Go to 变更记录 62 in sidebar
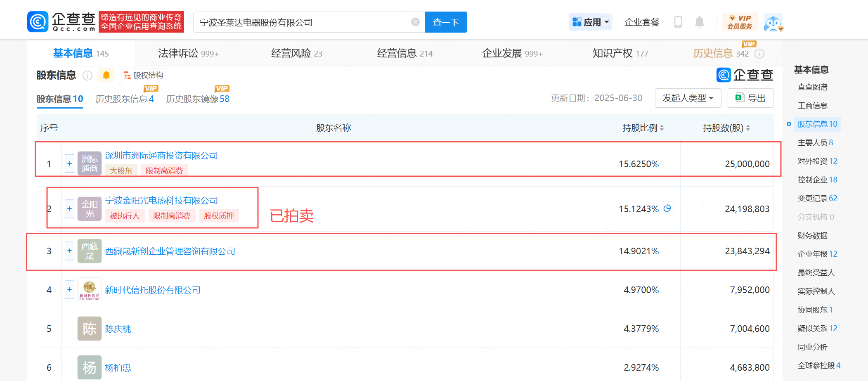This screenshot has width=868, height=381. tap(817, 199)
